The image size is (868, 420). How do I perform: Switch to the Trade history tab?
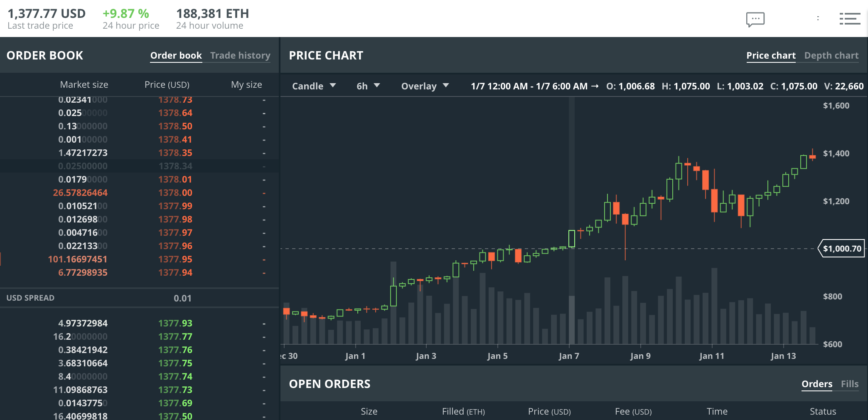click(x=240, y=55)
